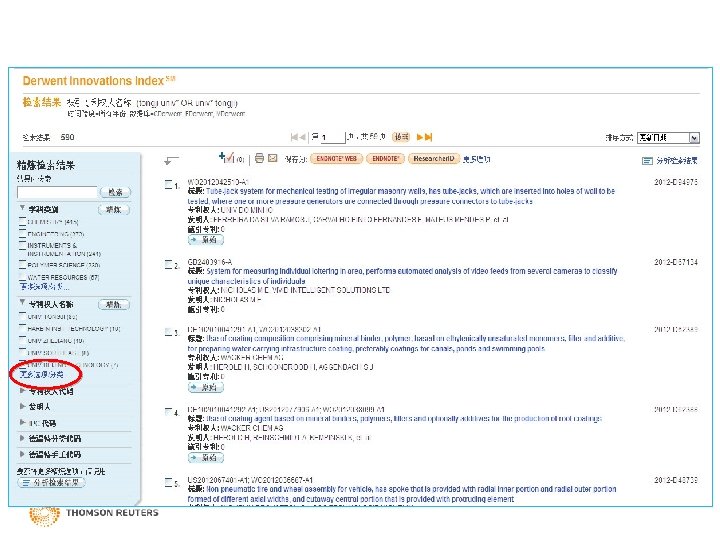The width and height of the screenshot is (720, 540).
Task: Collapse the subject categories section
Action: click(22, 208)
